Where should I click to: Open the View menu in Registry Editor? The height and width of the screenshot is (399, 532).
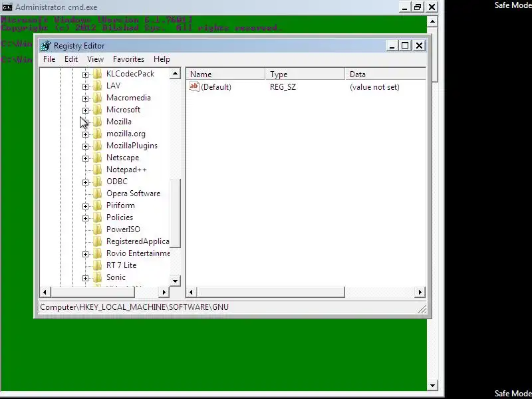(x=95, y=59)
